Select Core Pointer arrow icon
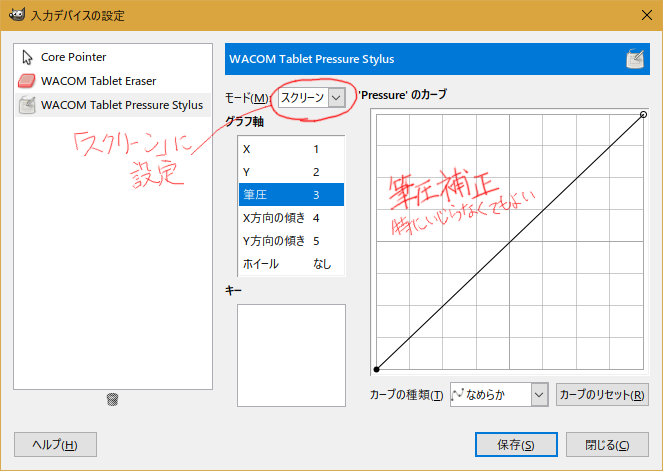The image size is (663, 471). 27,57
